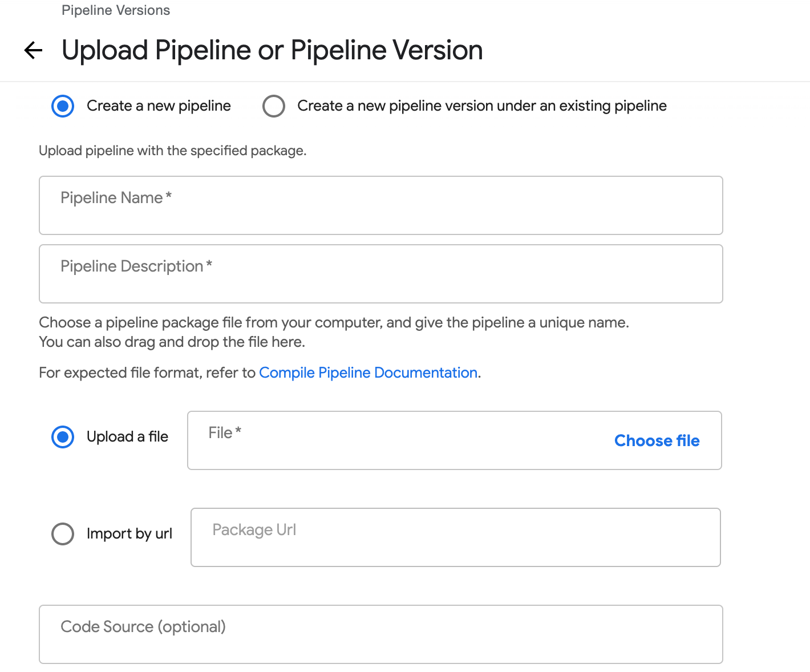Click the "Import by url" label text
Screen dimensions: 810x672
[129, 534]
